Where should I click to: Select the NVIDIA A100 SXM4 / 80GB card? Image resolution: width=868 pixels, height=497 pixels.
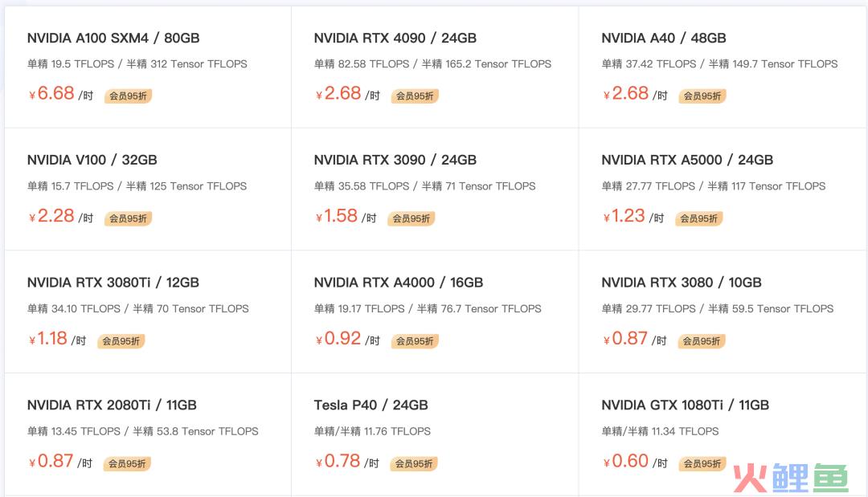pyautogui.click(x=148, y=67)
